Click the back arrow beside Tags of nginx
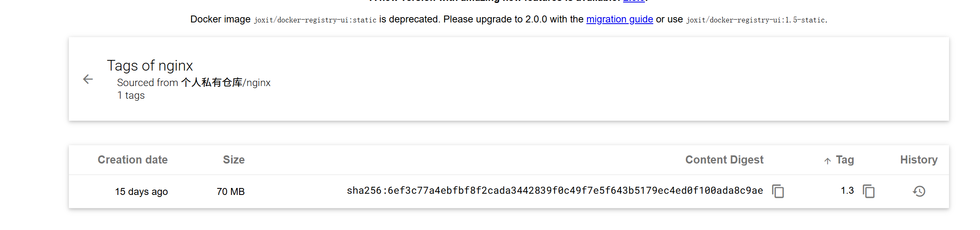The image size is (980, 230). click(88, 79)
